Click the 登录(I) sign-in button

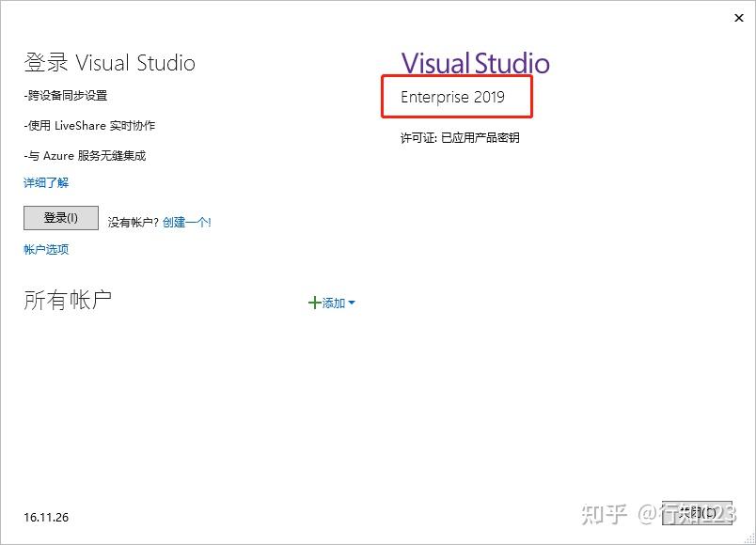60,217
